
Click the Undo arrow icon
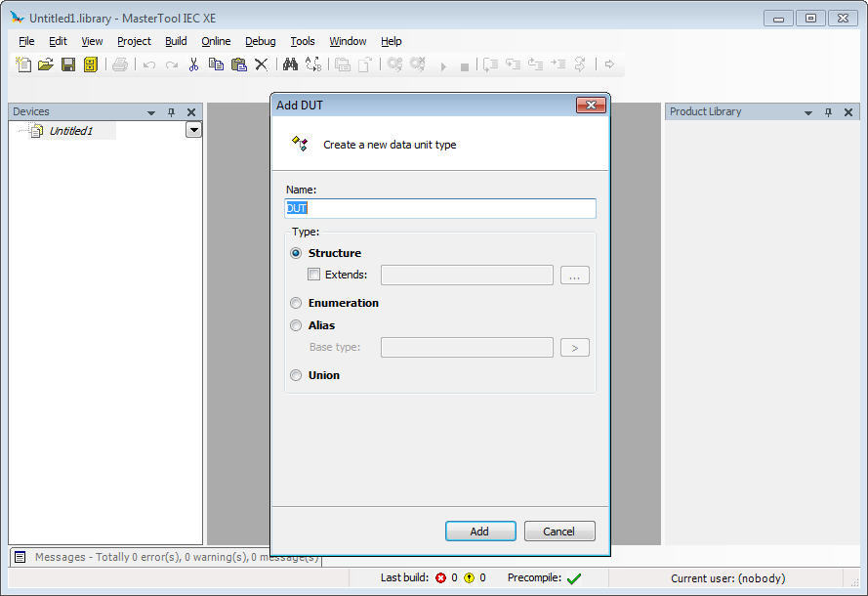pos(149,64)
